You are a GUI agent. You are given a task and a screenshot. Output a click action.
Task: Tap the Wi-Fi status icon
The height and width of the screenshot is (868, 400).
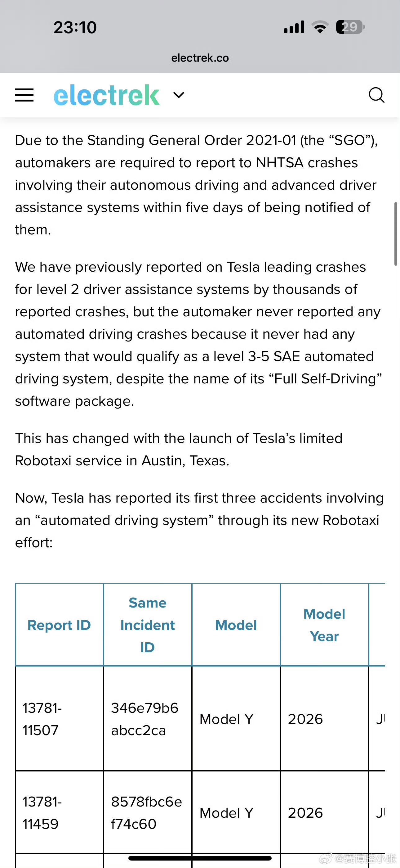tap(320, 27)
